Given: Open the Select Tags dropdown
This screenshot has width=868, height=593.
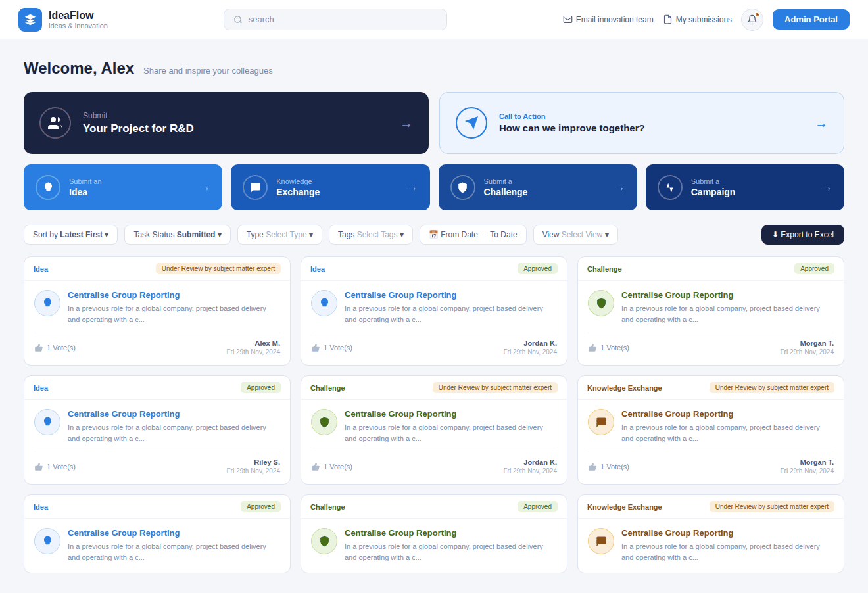Looking at the screenshot, I should 370,234.
